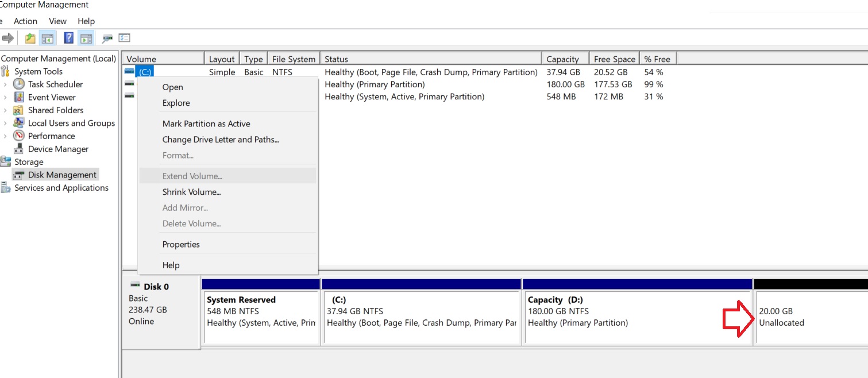Expand the Event Viewer tree node
Viewport: 868px width, 378px height.
[5, 97]
